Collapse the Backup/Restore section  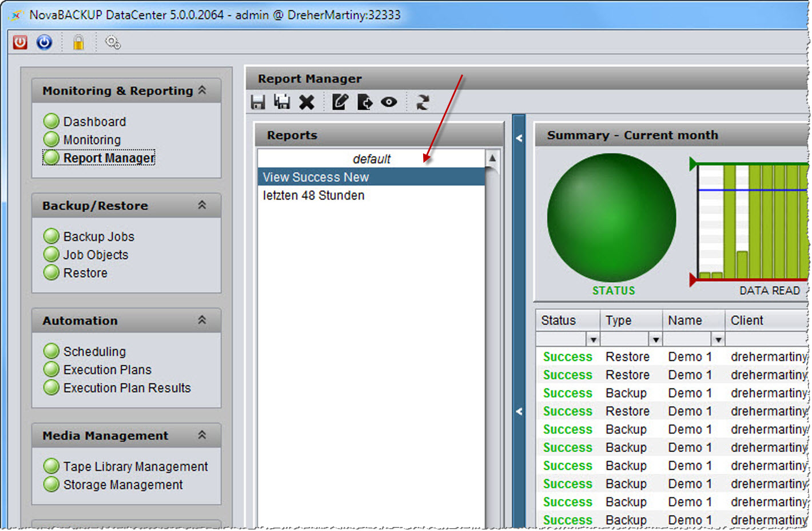click(202, 205)
